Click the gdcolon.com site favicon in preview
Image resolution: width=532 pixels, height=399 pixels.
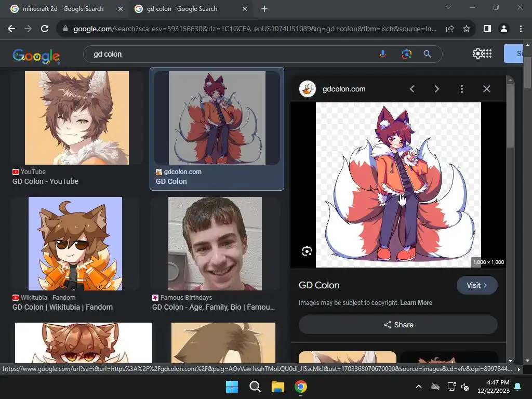pos(308,89)
